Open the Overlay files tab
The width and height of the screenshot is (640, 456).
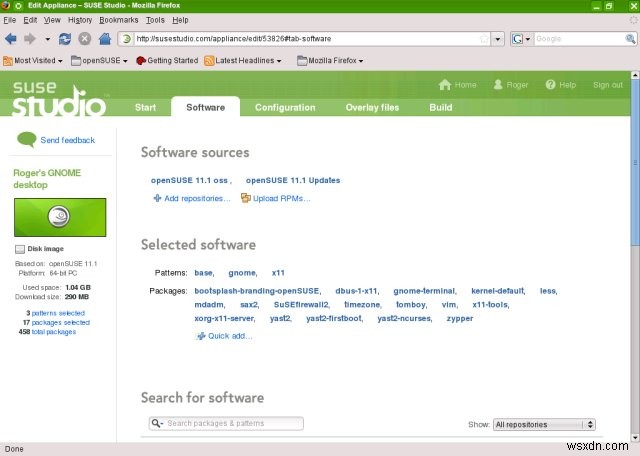pos(372,107)
